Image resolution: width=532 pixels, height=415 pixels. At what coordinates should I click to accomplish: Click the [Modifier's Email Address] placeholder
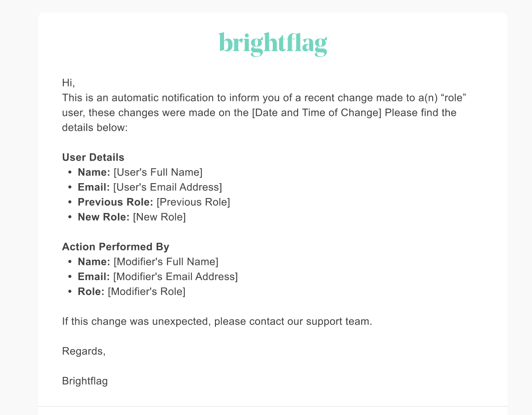click(175, 277)
